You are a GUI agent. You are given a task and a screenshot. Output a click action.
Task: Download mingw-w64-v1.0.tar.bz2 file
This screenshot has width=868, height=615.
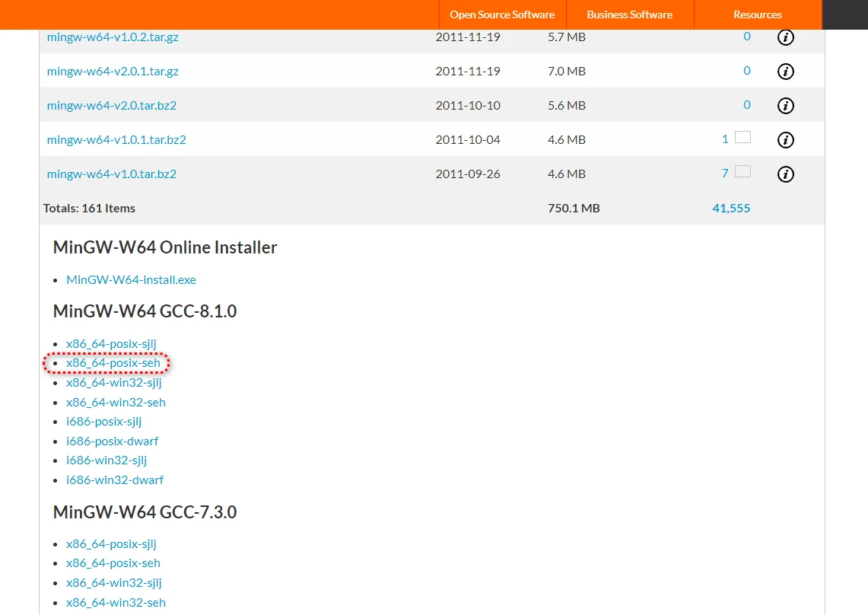coord(111,174)
